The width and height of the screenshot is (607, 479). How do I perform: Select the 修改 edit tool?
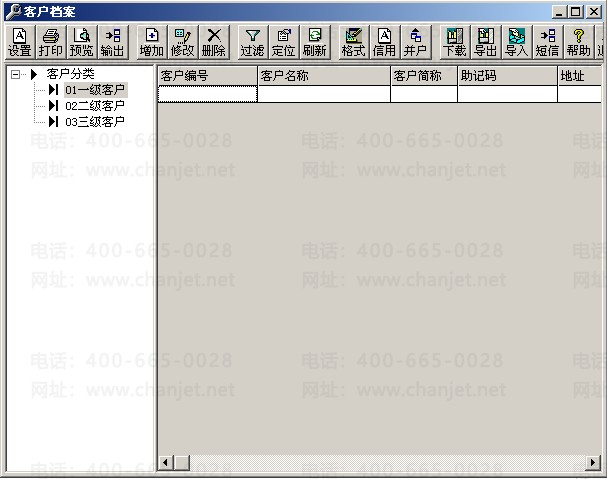[183, 43]
